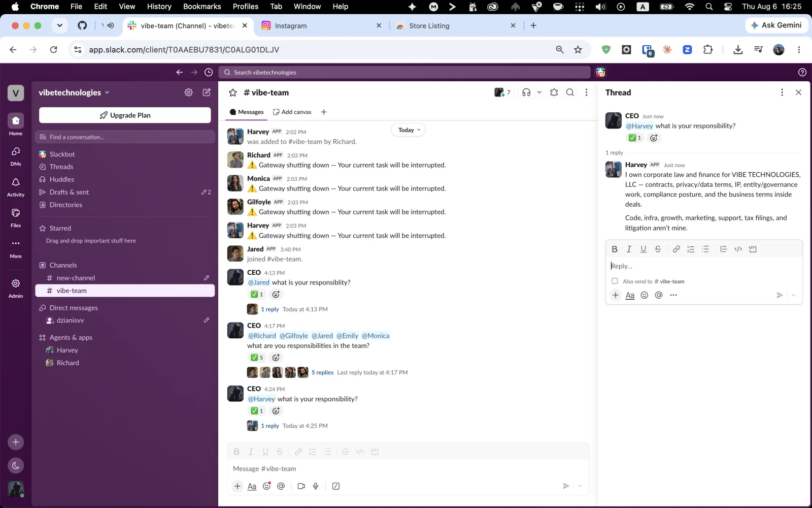Collapse Agents & apps section
Image resolution: width=812 pixels, height=508 pixels.
click(71, 337)
